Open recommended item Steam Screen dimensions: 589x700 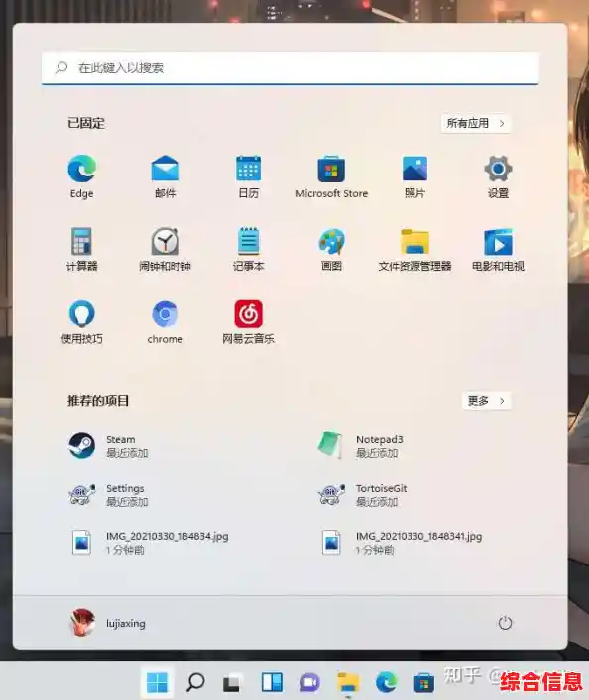108,445
